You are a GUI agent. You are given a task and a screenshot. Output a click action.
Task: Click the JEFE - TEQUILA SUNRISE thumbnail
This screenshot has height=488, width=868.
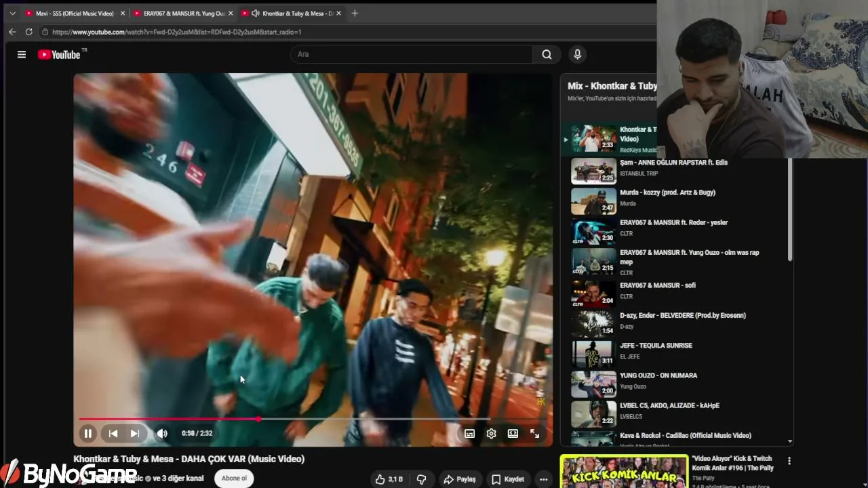pyautogui.click(x=593, y=353)
